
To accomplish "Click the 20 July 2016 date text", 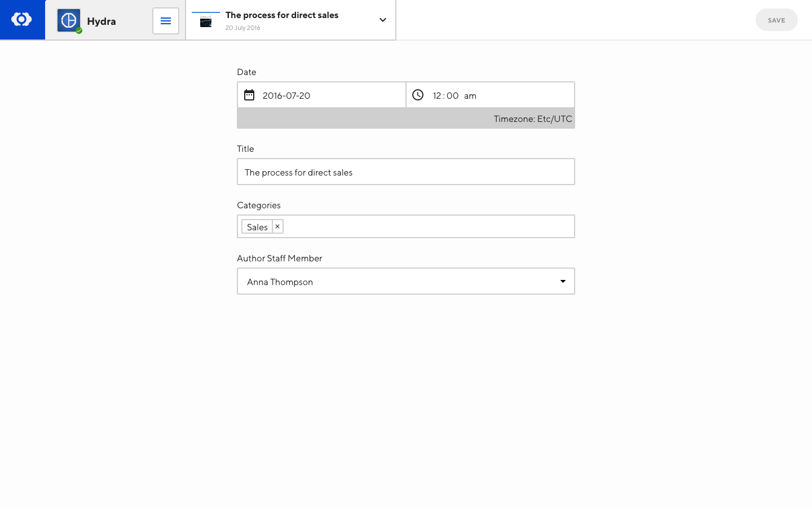I will pyautogui.click(x=243, y=28).
